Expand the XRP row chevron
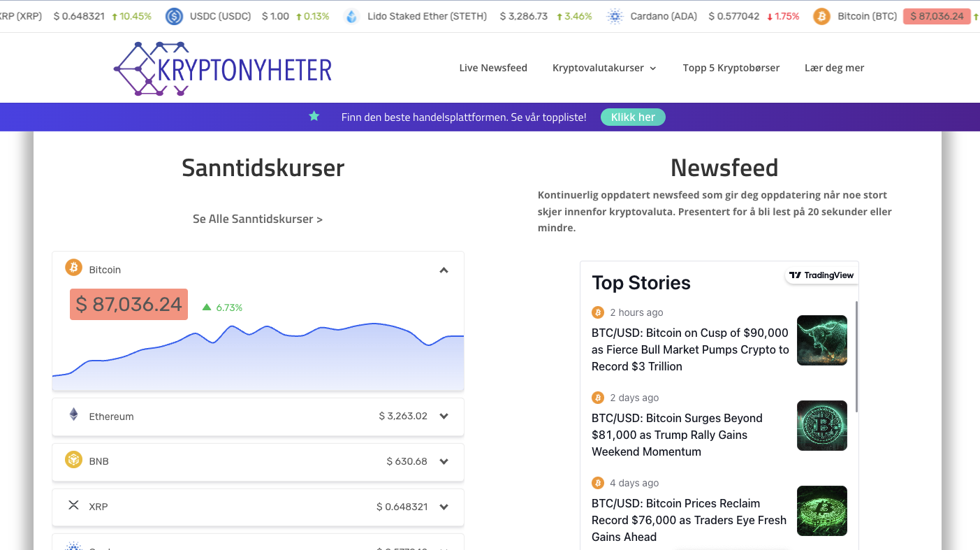980x550 pixels. pyautogui.click(x=444, y=507)
